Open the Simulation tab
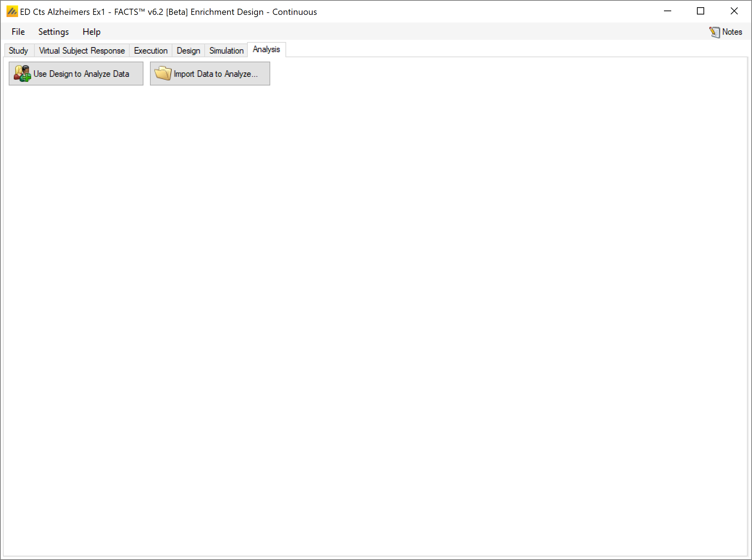Screen dimensions: 752x560 (x=226, y=50)
